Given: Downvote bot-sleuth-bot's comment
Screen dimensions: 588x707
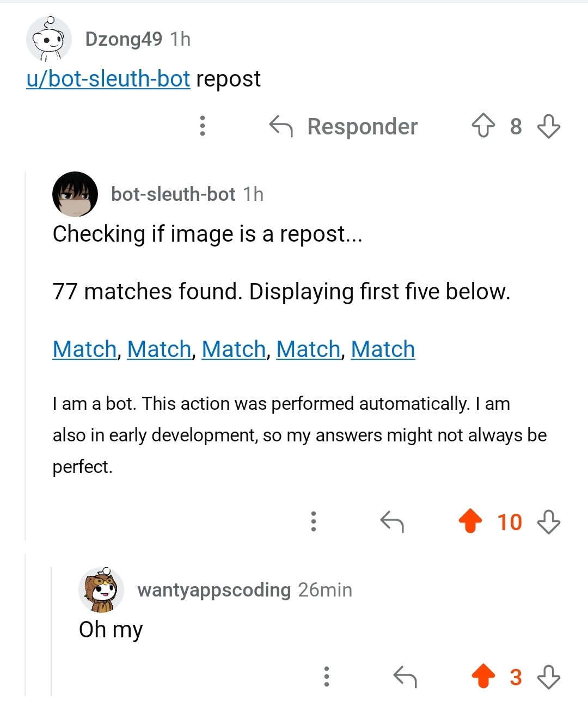Looking at the screenshot, I should coord(548,521).
